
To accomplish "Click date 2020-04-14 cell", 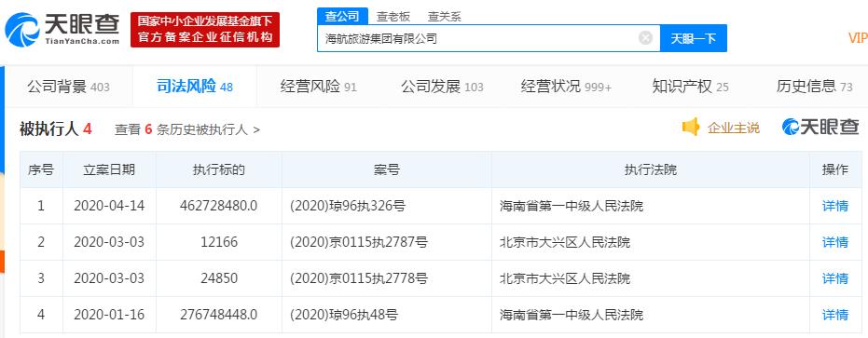I will pos(109,206).
